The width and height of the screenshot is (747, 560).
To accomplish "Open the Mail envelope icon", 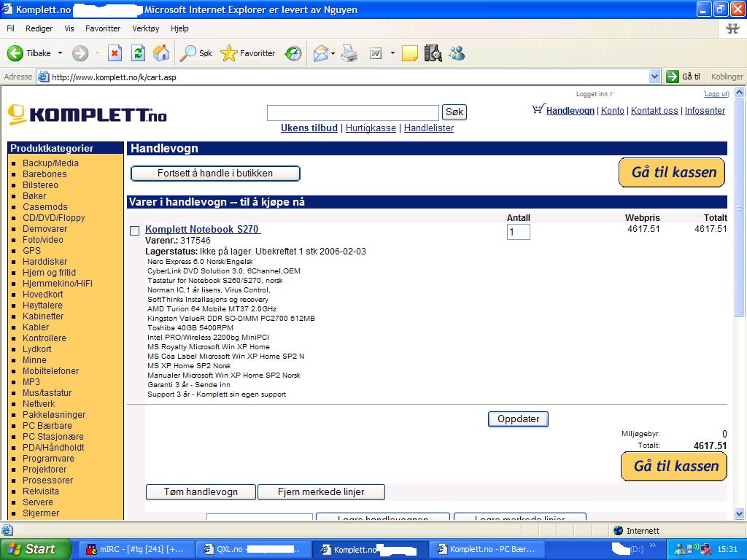I will [321, 53].
